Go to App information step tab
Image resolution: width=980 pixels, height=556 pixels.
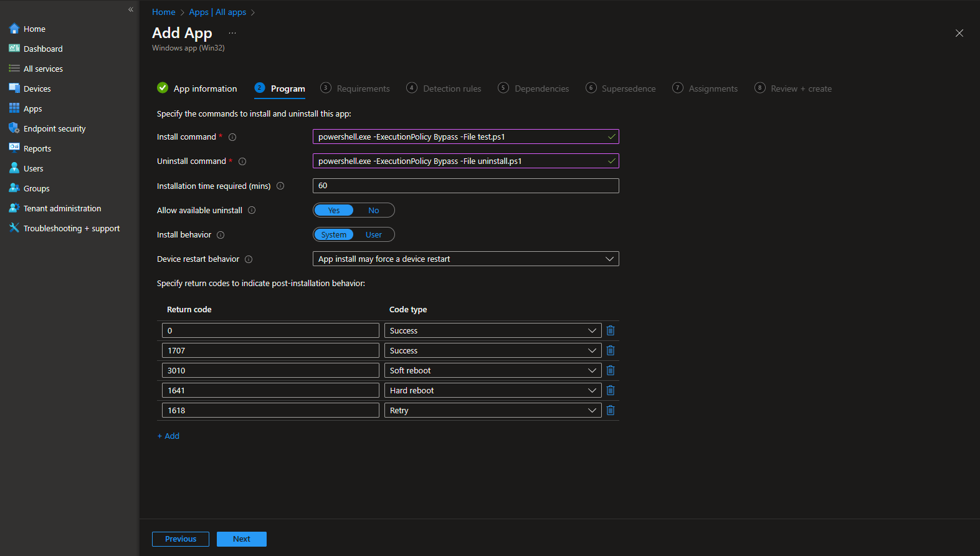197,89
